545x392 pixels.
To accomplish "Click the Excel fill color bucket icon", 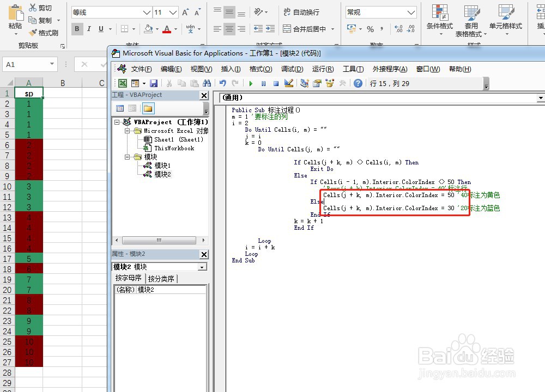I will 148,29.
